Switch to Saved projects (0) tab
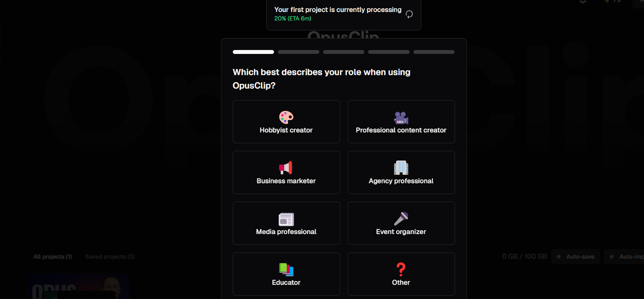 (x=110, y=257)
